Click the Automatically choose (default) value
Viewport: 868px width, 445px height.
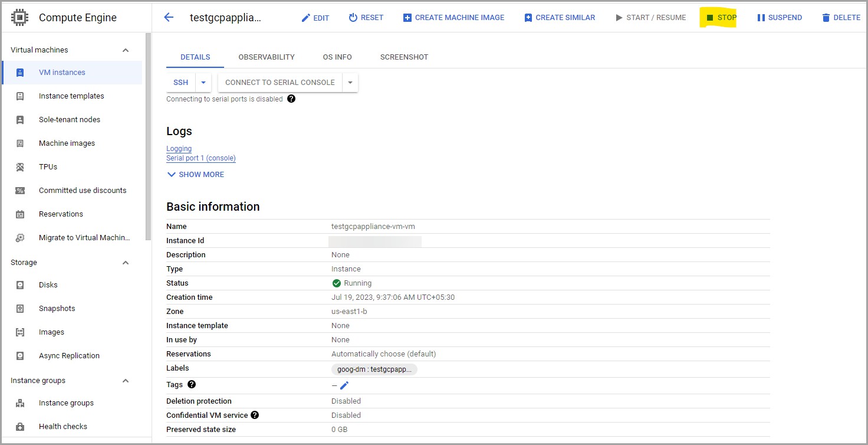(383, 354)
